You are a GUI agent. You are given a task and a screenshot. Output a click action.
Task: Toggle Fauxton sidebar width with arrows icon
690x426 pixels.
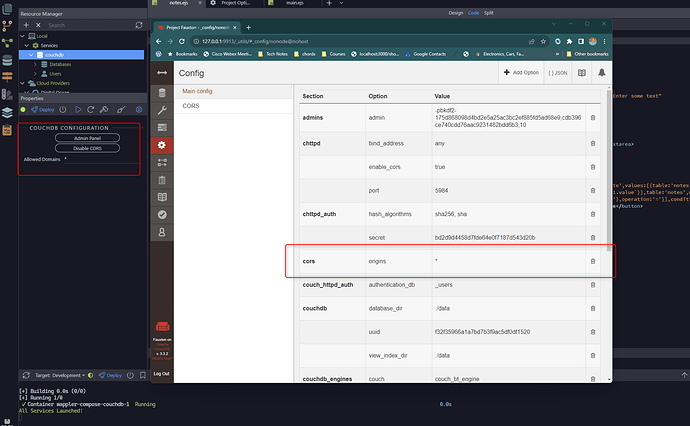click(162, 73)
